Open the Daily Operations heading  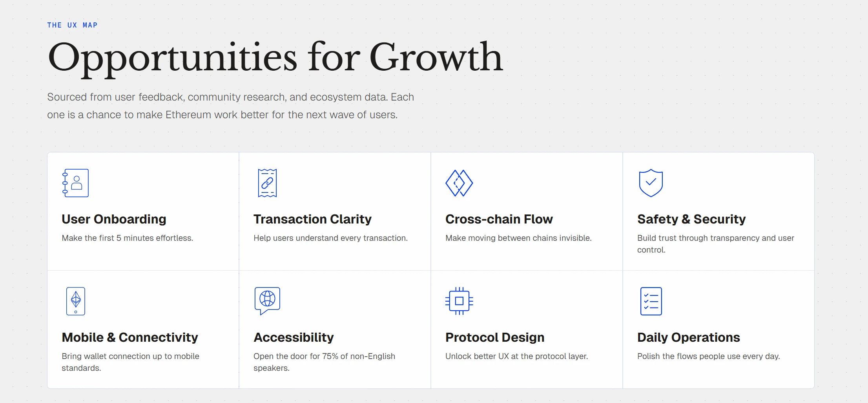pos(689,337)
